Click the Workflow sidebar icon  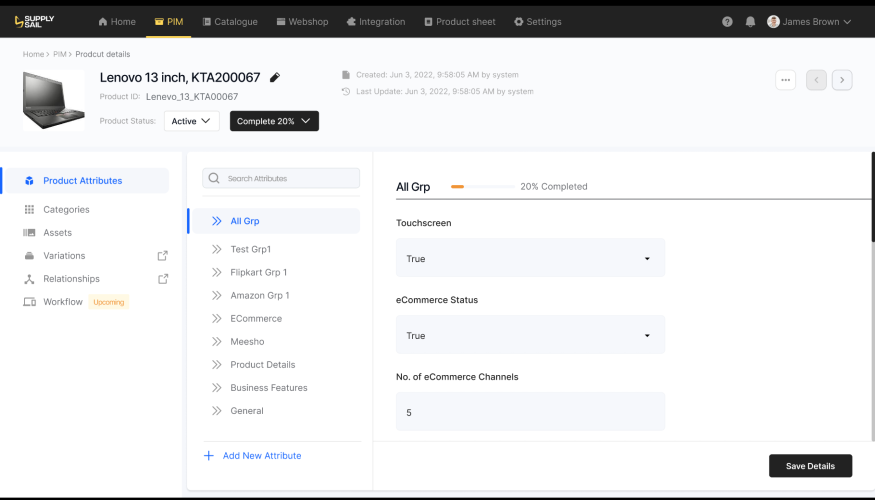[29, 302]
